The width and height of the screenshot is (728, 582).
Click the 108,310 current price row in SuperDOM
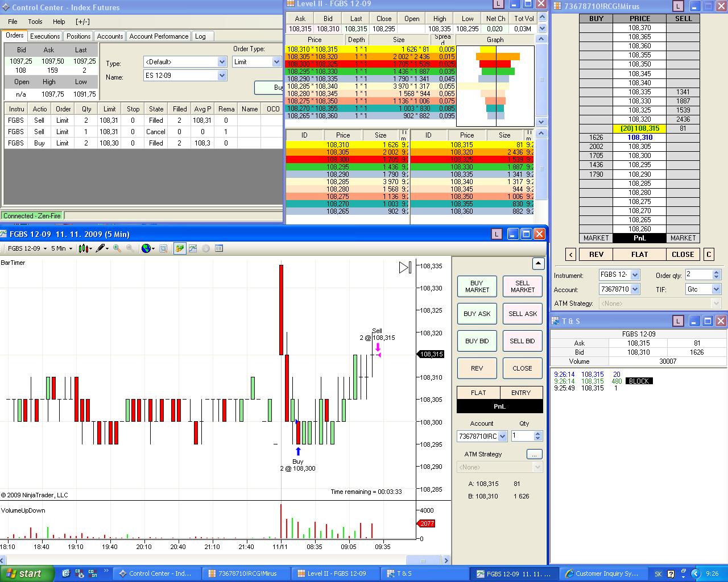click(x=639, y=138)
